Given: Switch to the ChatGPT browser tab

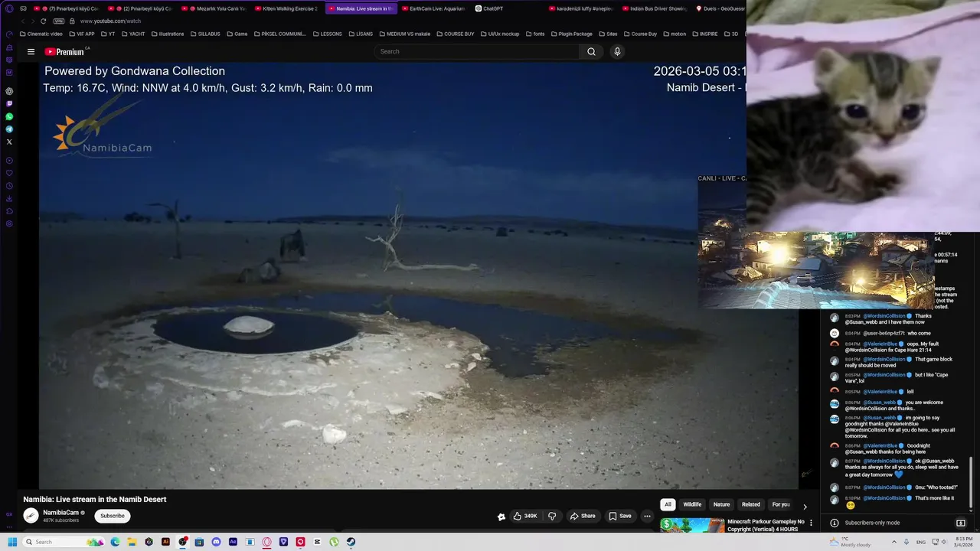Looking at the screenshot, I should tap(506, 8).
